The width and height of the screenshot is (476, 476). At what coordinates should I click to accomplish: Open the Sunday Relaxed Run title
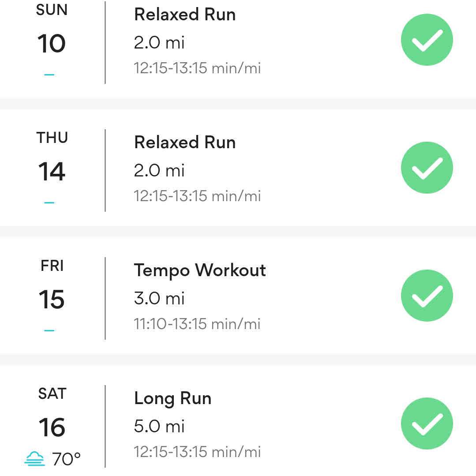click(x=185, y=14)
